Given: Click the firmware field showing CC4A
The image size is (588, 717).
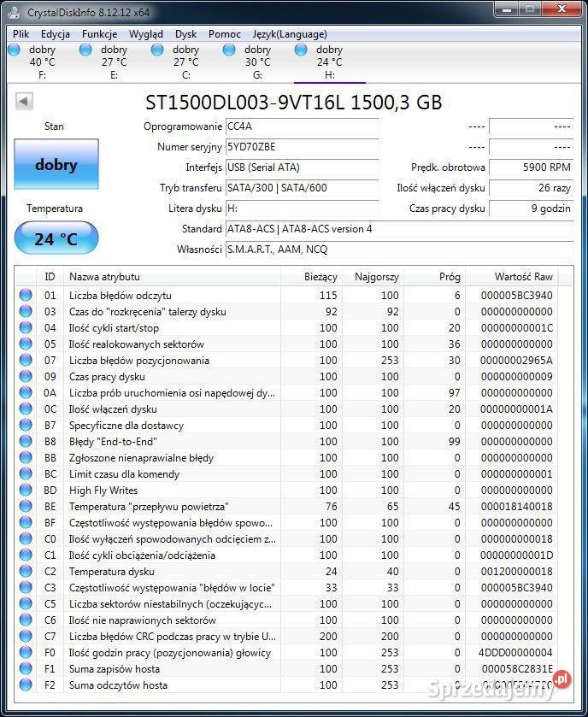Looking at the screenshot, I should tap(302, 126).
